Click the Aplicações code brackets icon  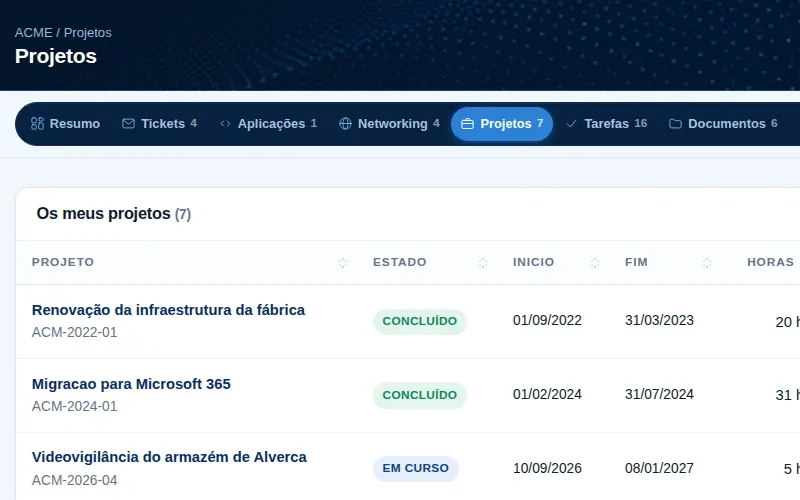click(225, 123)
